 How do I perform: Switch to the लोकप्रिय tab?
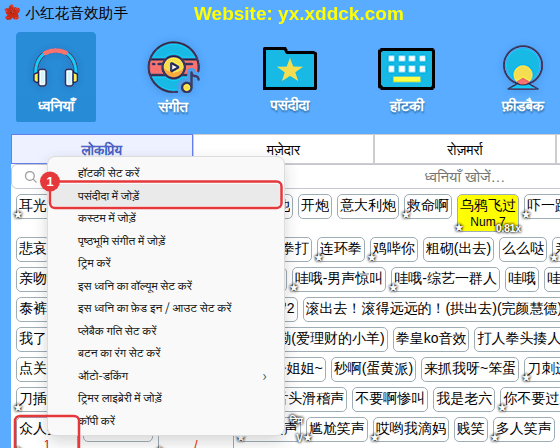point(102,150)
